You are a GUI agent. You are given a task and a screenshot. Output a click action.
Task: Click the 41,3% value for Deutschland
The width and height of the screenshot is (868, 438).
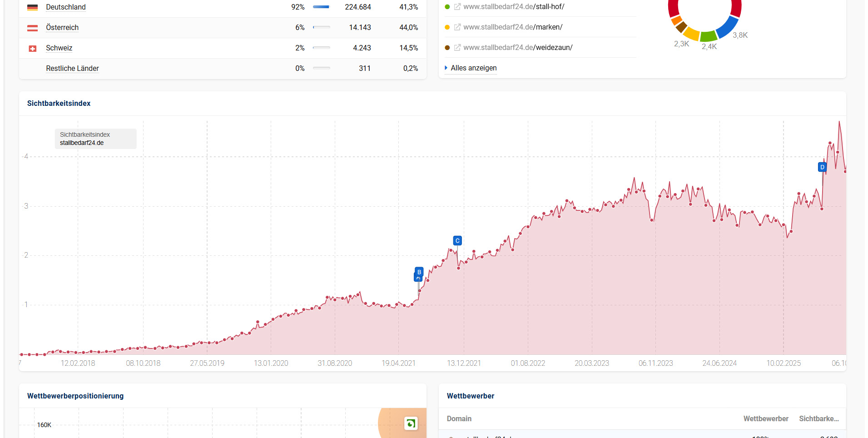coord(409,7)
